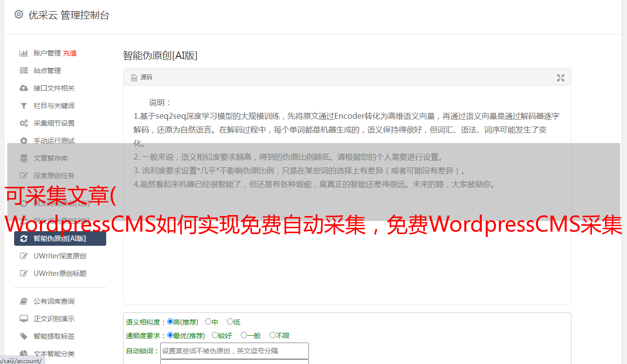Select 一般 for 通顺度要求

(244, 335)
